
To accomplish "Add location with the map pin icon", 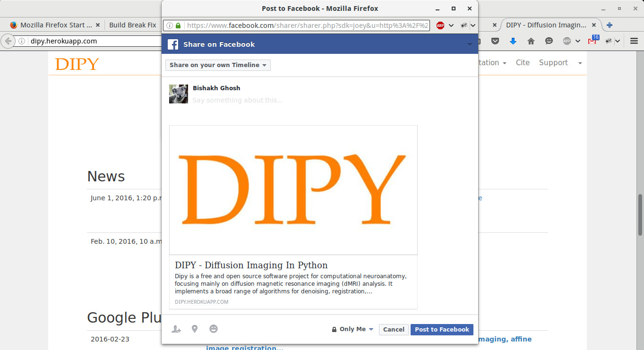I will (195, 329).
